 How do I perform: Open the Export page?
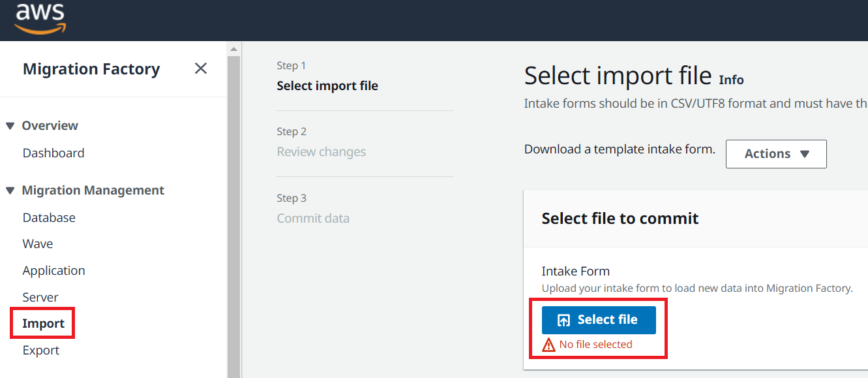pos(40,351)
